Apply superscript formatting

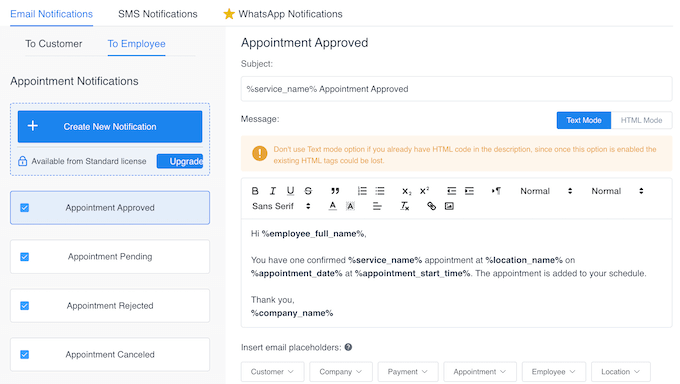[424, 191]
